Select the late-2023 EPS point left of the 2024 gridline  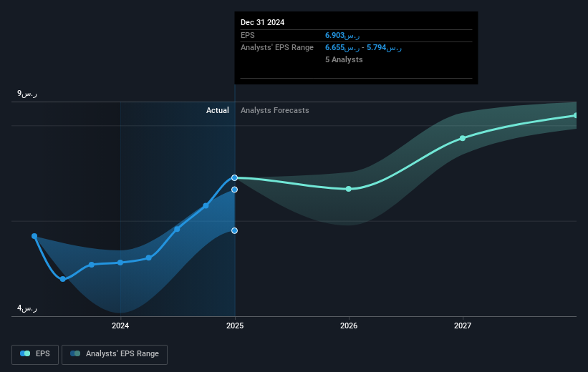tap(92, 265)
